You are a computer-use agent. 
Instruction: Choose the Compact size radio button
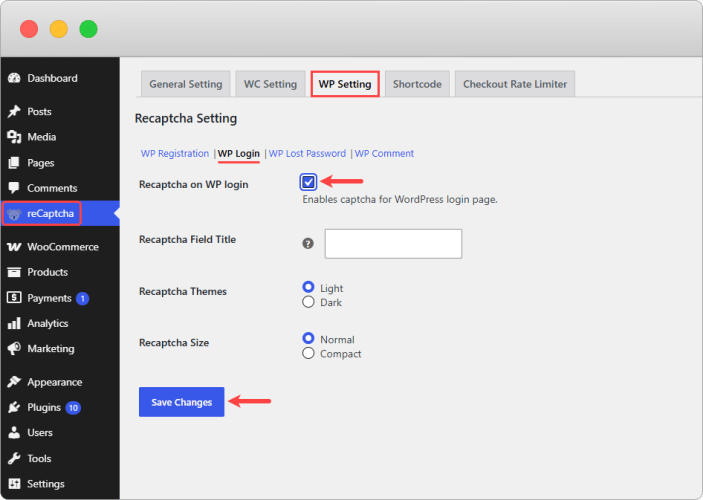[308, 353]
